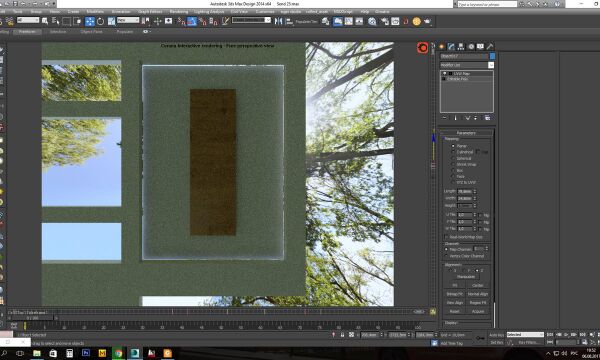The height and width of the screenshot is (360, 600).
Task: Click the Region Fit button
Action: tap(478, 303)
